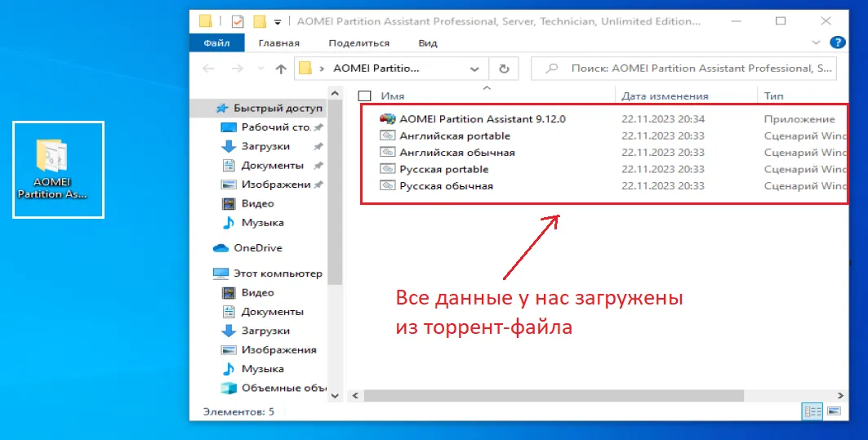Open the Файл menu tab
Screen dimensions: 868x440
click(x=217, y=42)
